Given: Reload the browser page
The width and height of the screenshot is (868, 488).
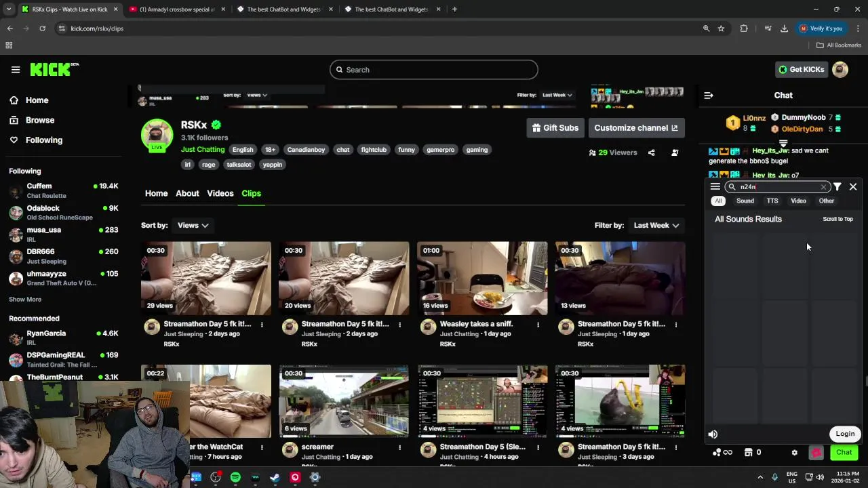Looking at the screenshot, I should pos(42,28).
